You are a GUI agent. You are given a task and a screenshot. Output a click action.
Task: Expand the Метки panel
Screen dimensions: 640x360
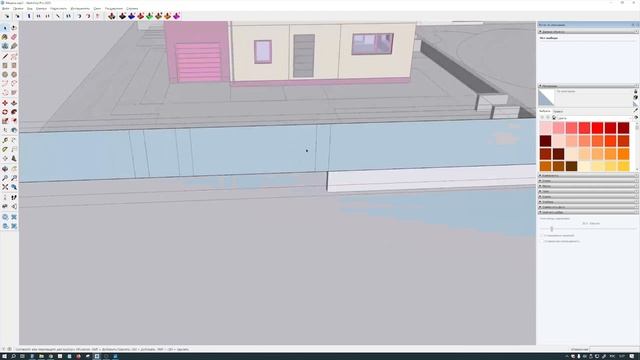point(588,186)
